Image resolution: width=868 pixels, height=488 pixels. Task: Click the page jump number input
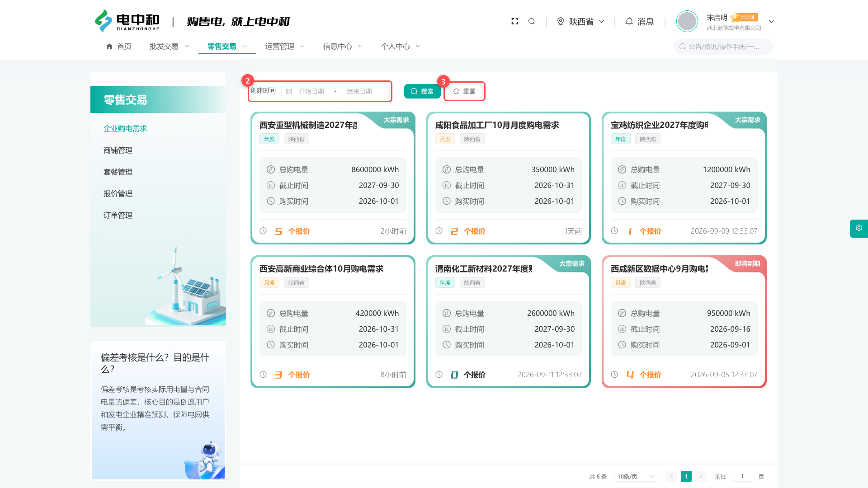click(742, 476)
